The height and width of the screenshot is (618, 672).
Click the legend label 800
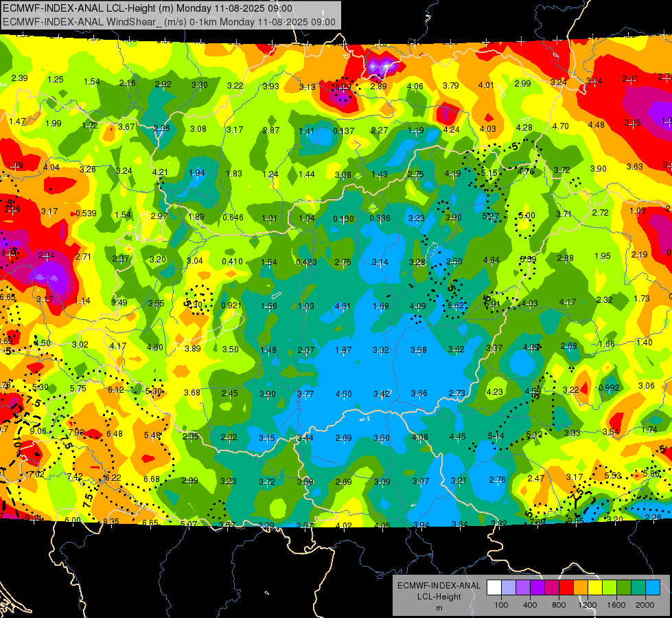coord(559,605)
